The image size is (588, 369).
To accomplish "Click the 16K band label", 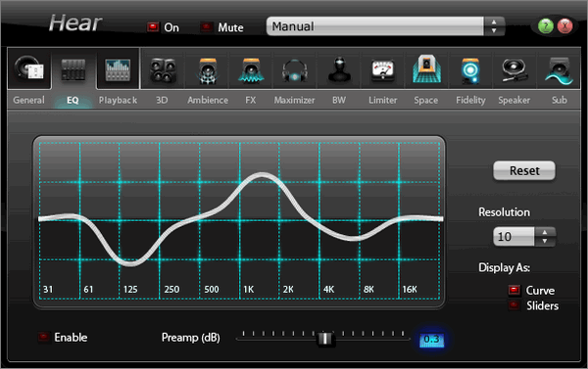I will [x=410, y=289].
